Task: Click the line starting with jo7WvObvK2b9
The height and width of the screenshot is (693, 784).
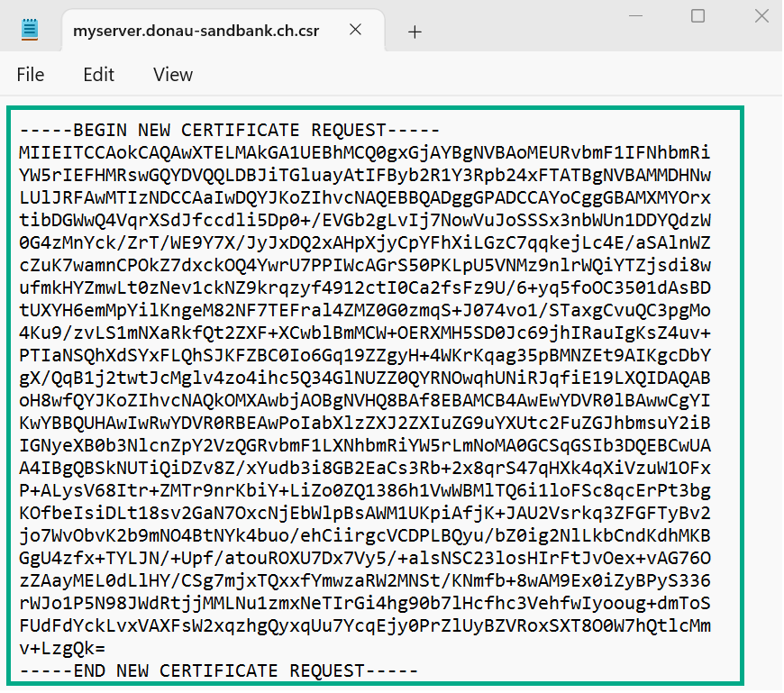Action: (x=365, y=535)
